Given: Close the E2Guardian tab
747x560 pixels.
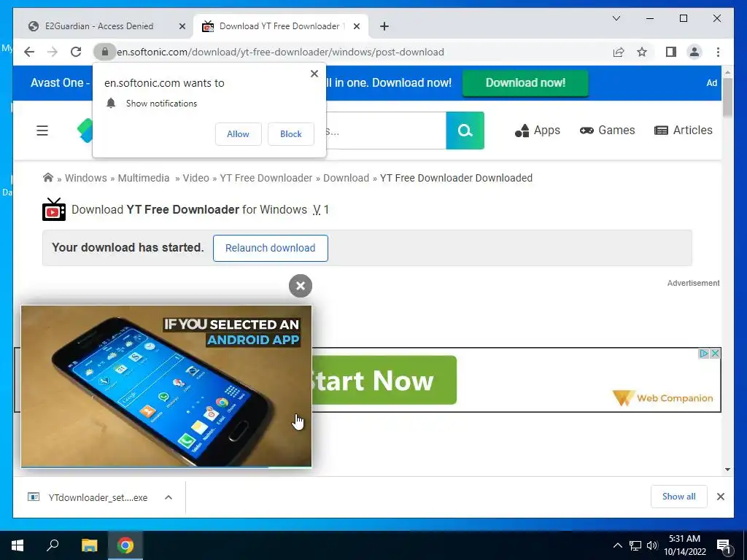Looking at the screenshot, I should 182,27.
